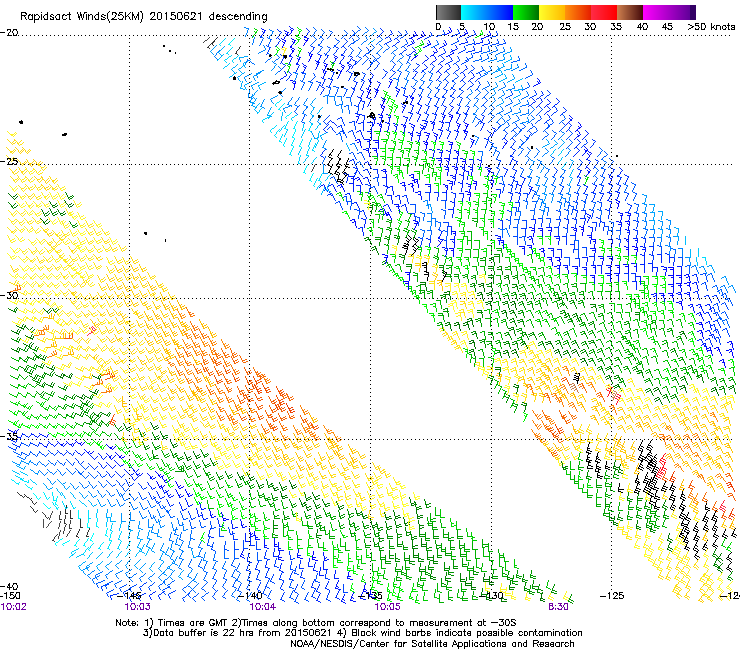
Task: Click the '-145' longitude axis label
Action: click(x=129, y=596)
